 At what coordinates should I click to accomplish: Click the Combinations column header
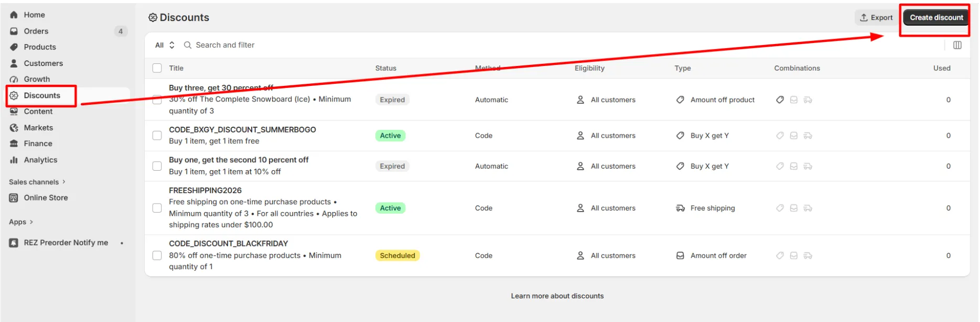tap(797, 68)
